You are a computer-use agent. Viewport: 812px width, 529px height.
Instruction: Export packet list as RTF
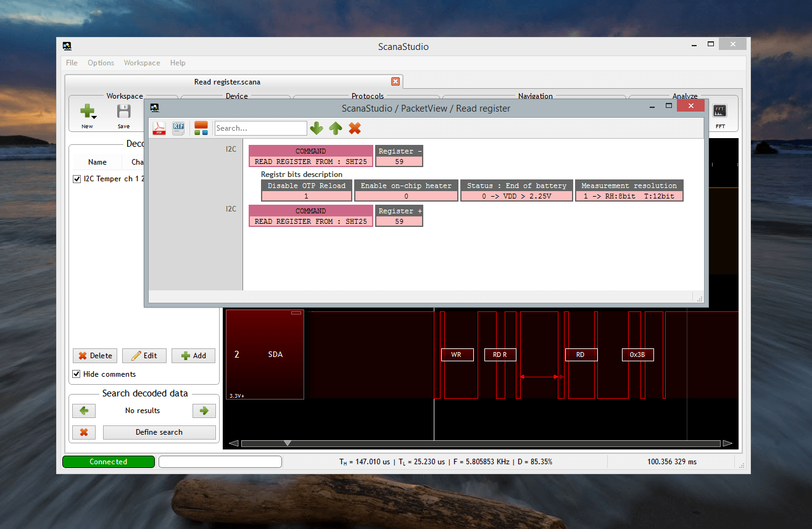pyautogui.click(x=178, y=128)
